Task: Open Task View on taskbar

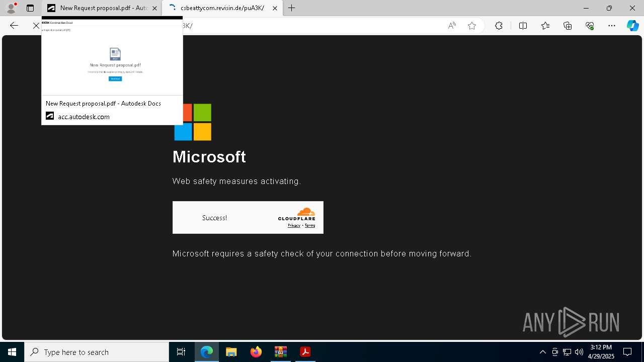Action: pyautogui.click(x=181, y=352)
